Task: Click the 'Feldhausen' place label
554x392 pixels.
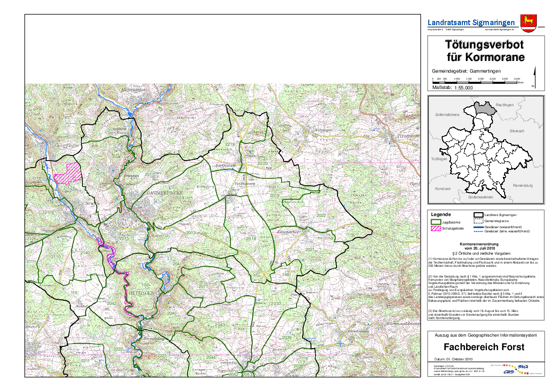Action: (245, 184)
